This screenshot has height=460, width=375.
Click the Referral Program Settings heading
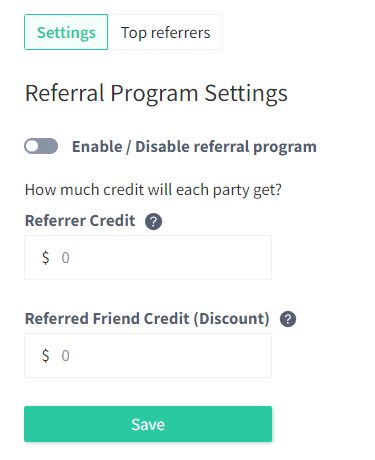(x=156, y=94)
